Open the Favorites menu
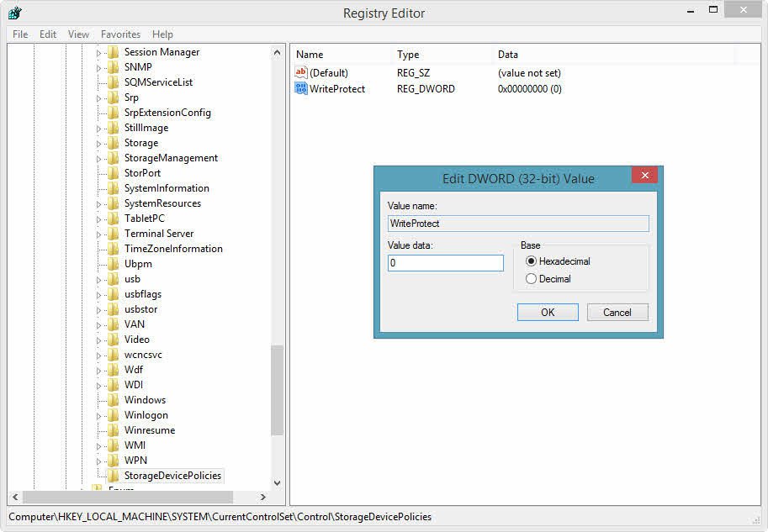 click(x=120, y=34)
